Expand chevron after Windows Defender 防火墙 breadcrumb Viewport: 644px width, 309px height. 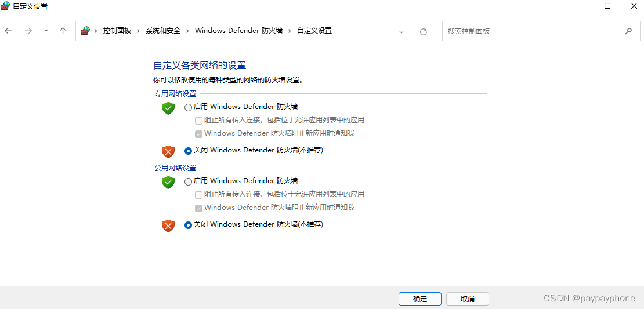[290, 31]
